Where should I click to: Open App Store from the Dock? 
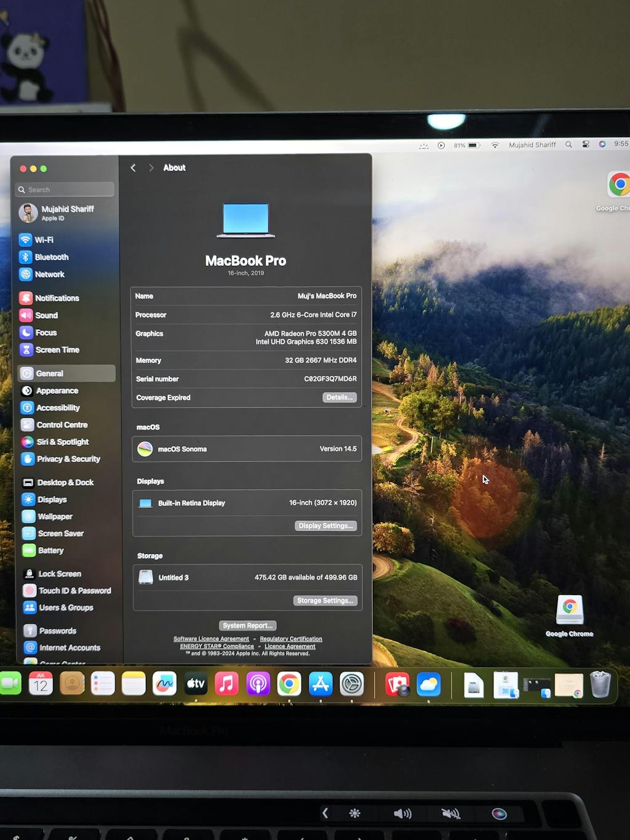point(321,684)
